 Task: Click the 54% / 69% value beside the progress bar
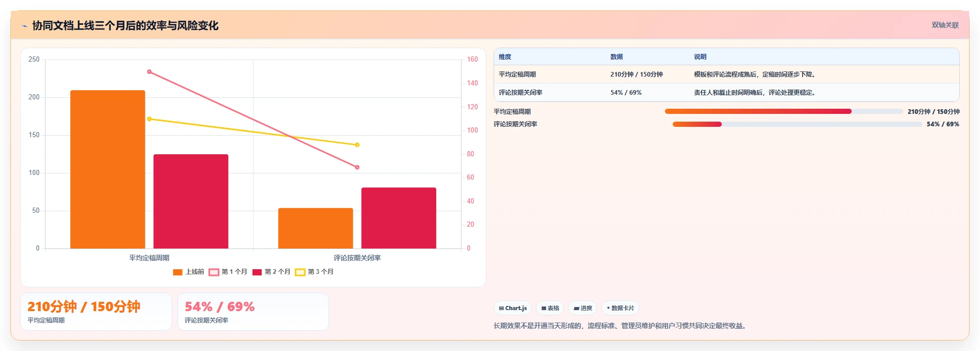pyautogui.click(x=943, y=124)
